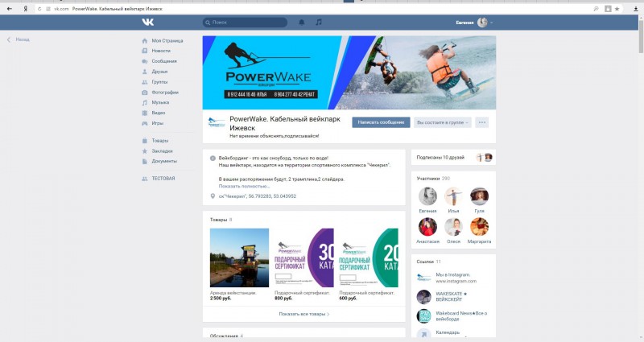Open the 800 руб. gift certificate thumbnail
Screen dimensions: 644x342
[304, 258]
